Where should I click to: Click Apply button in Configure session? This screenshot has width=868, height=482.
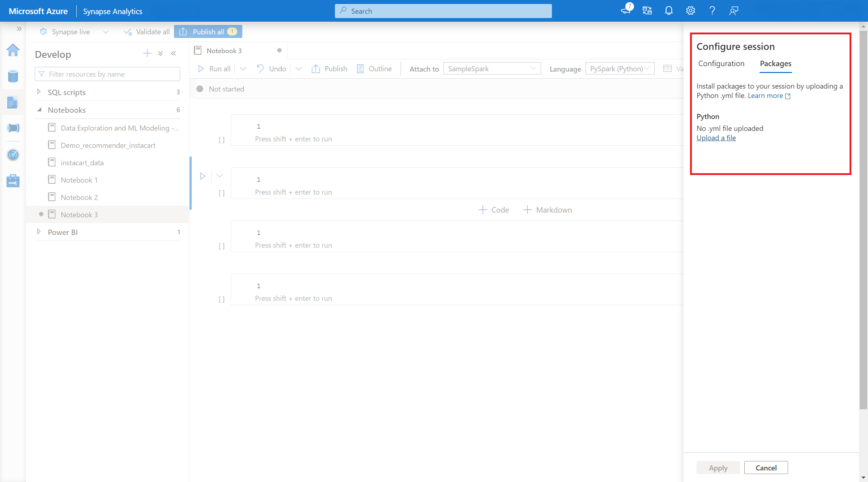[x=718, y=468]
